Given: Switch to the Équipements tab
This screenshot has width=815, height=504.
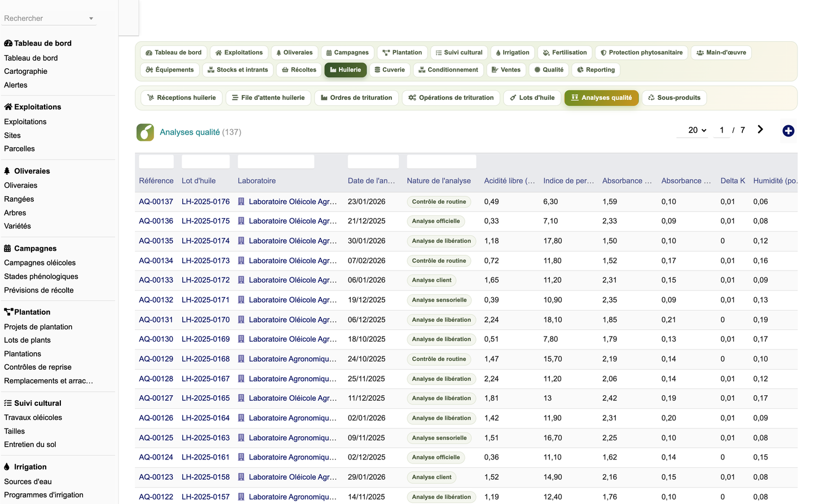Looking at the screenshot, I should pyautogui.click(x=170, y=70).
